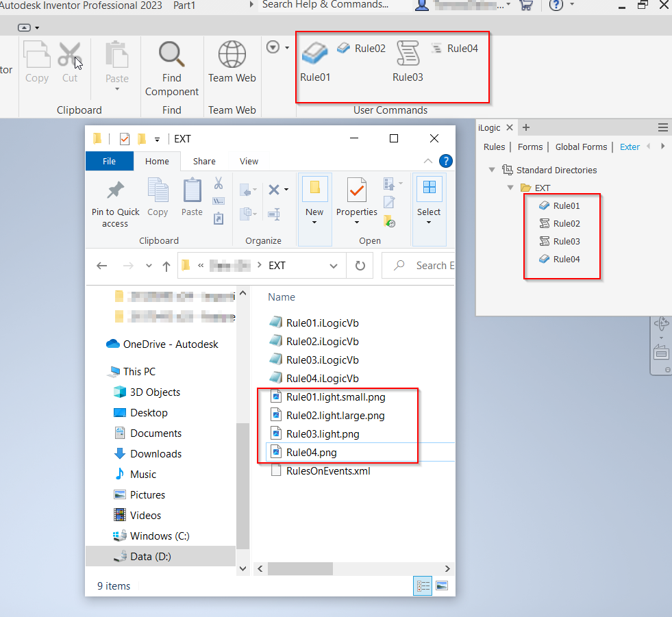
Task: Open the New item dropdown arrow
Action: (x=314, y=222)
